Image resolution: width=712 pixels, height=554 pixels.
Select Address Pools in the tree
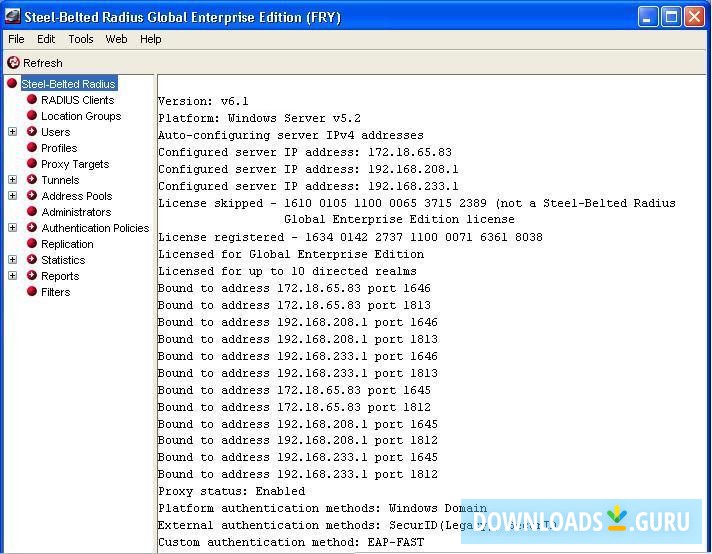click(77, 196)
